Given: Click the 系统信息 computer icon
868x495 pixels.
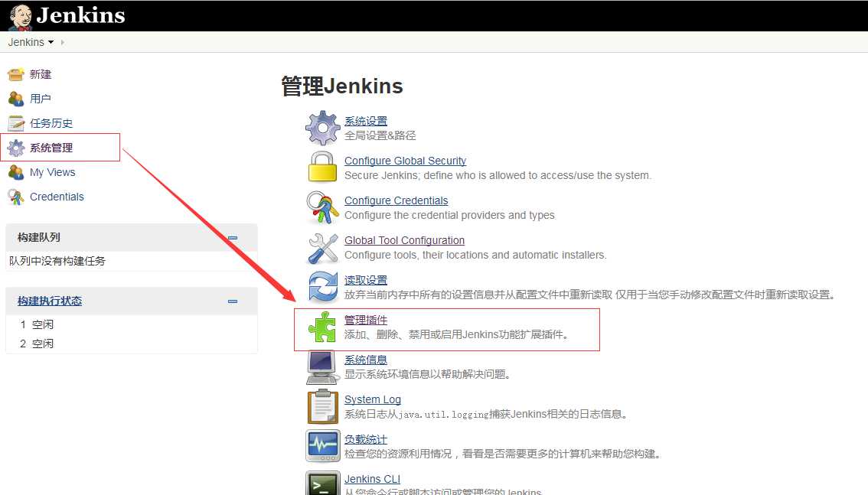Looking at the screenshot, I should (x=322, y=367).
